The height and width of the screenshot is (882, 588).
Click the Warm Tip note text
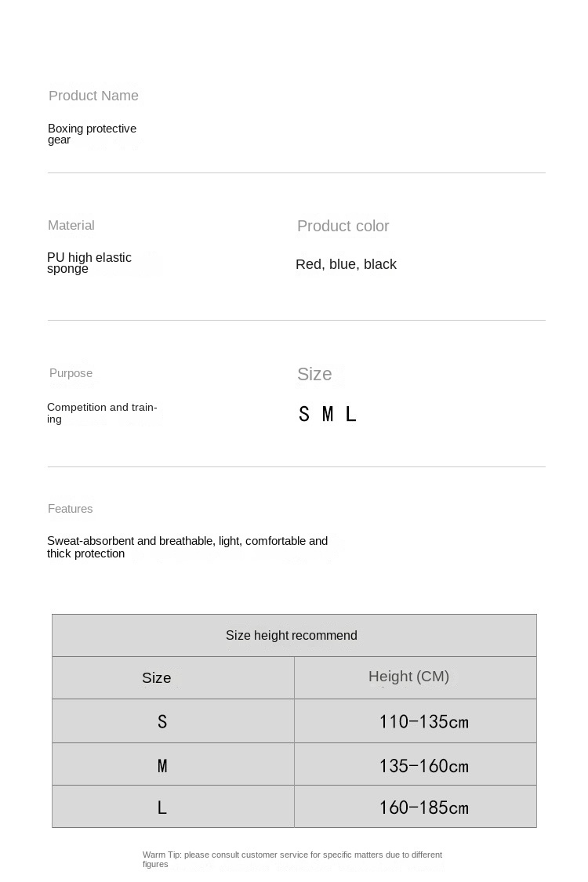tap(292, 858)
